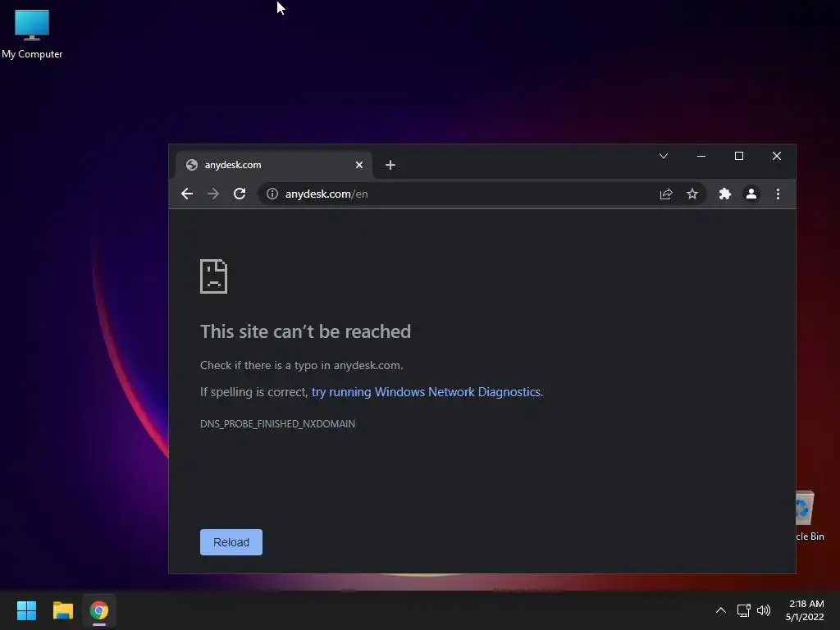Image resolution: width=840 pixels, height=630 pixels.
Task: Show hidden icons tray chevron
Action: click(x=721, y=610)
